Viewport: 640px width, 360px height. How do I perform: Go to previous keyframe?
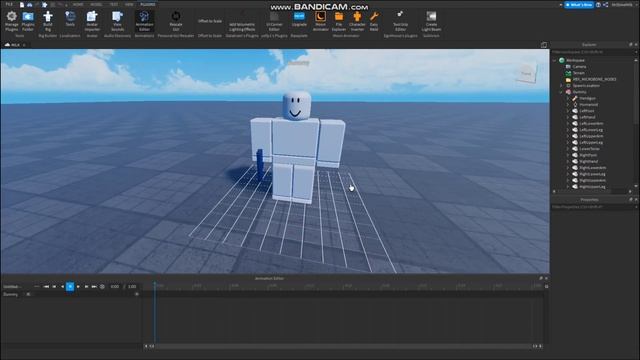pos(54,287)
